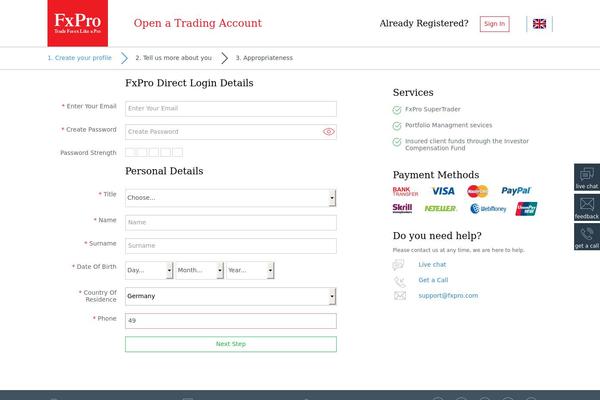Screen dimensions: 600x400
Task: Click the WebMoney payment logo
Action: [x=488, y=209]
